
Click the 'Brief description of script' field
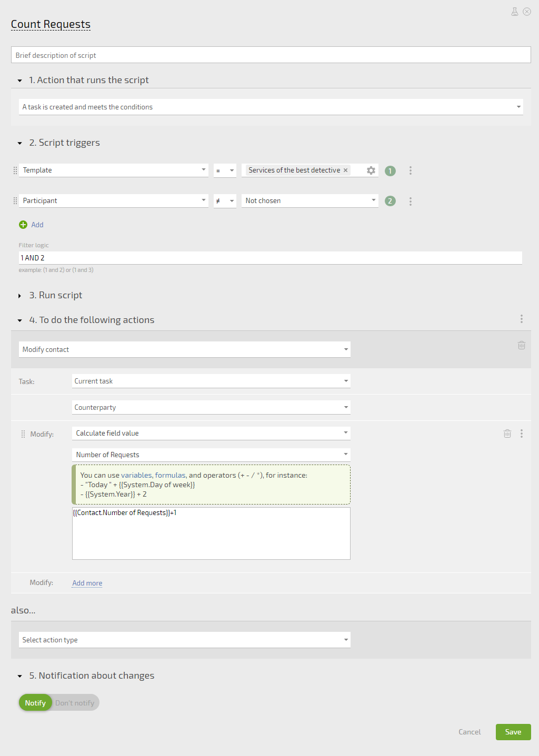click(x=271, y=55)
